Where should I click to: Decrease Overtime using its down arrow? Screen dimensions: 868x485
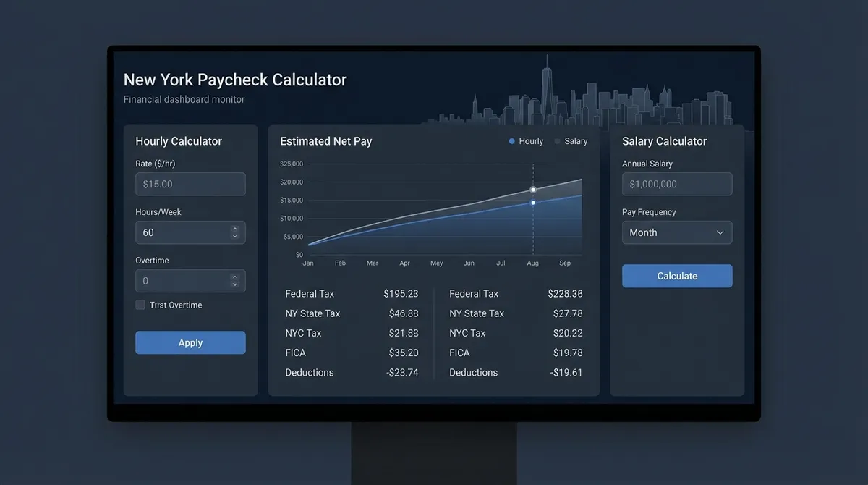pos(234,284)
